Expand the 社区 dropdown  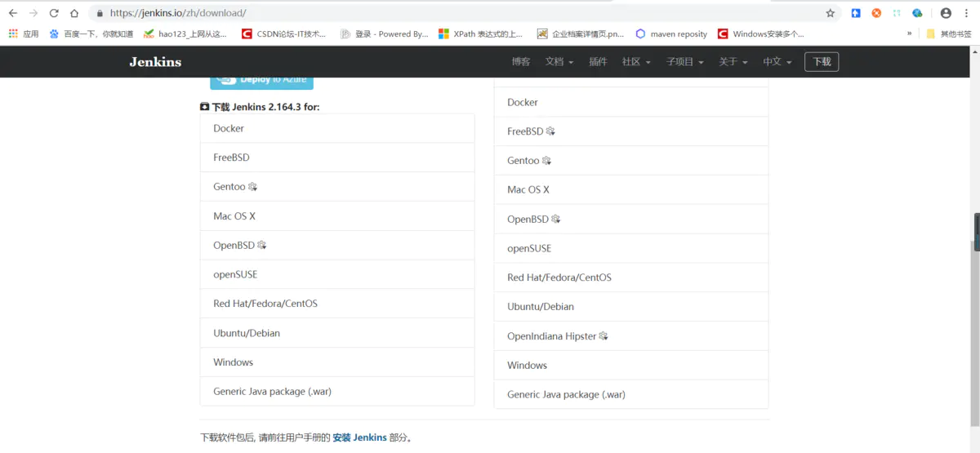[x=636, y=62]
